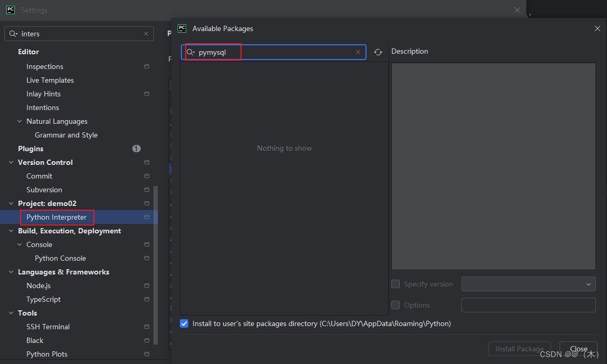607x364 pixels.
Task: Open TypeScript settings page
Action: (43, 299)
